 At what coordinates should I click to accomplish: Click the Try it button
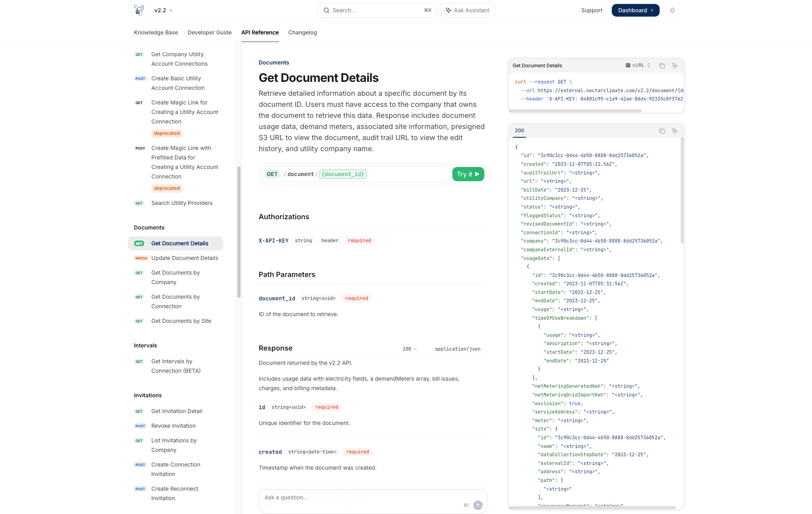[x=468, y=174]
